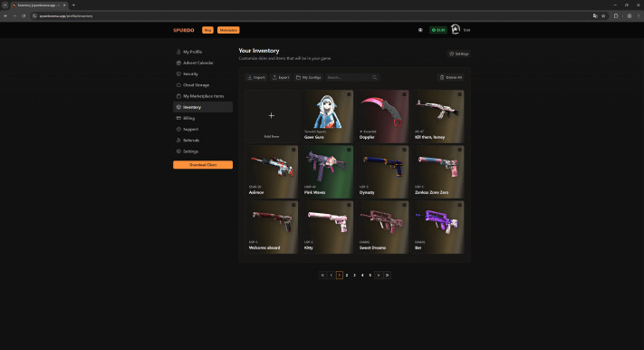Viewport: 644px width, 350px height.
Task: Open the FAMAS Sweet Dreams card
Action: (x=382, y=228)
